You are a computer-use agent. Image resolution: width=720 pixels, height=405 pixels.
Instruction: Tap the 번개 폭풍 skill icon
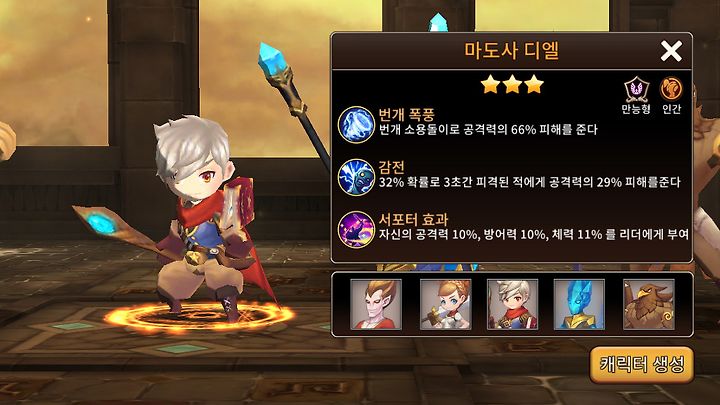(x=356, y=124)
